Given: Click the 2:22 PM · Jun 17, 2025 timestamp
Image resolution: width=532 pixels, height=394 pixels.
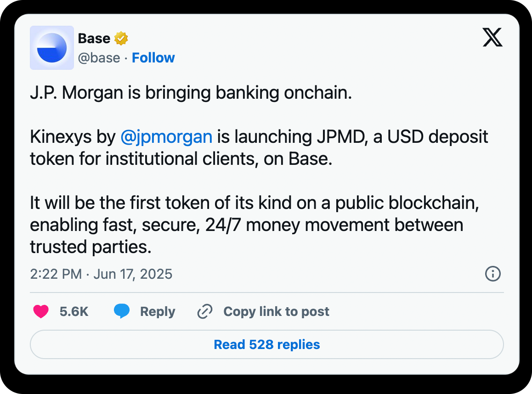Looking at the screenshot, I should pyautogui.click(x=101, y=275).
